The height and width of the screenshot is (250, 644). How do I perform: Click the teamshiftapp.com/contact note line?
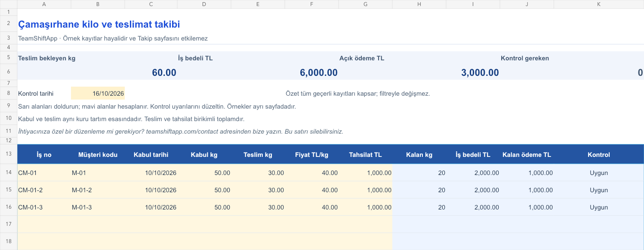181,131
